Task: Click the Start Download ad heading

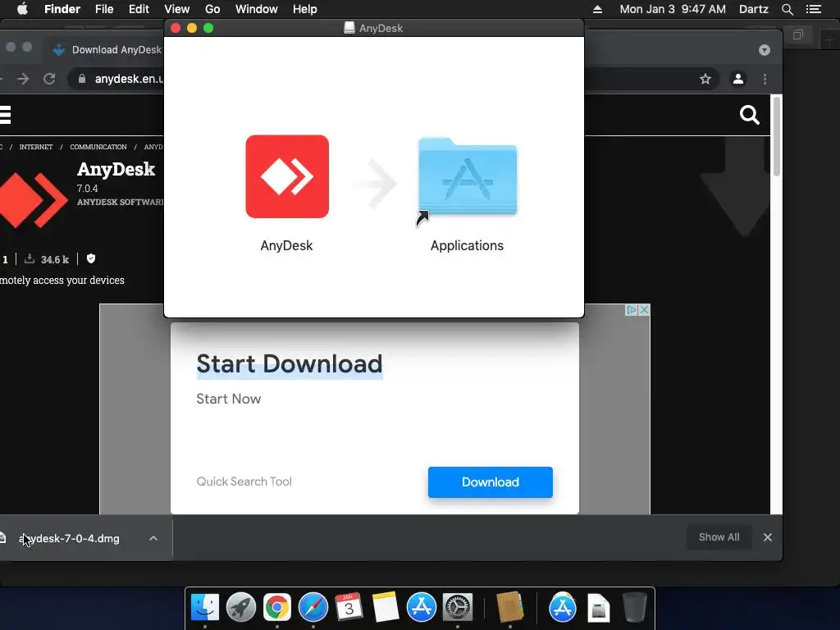Action: pyautogui.click(x=290, y=363)
